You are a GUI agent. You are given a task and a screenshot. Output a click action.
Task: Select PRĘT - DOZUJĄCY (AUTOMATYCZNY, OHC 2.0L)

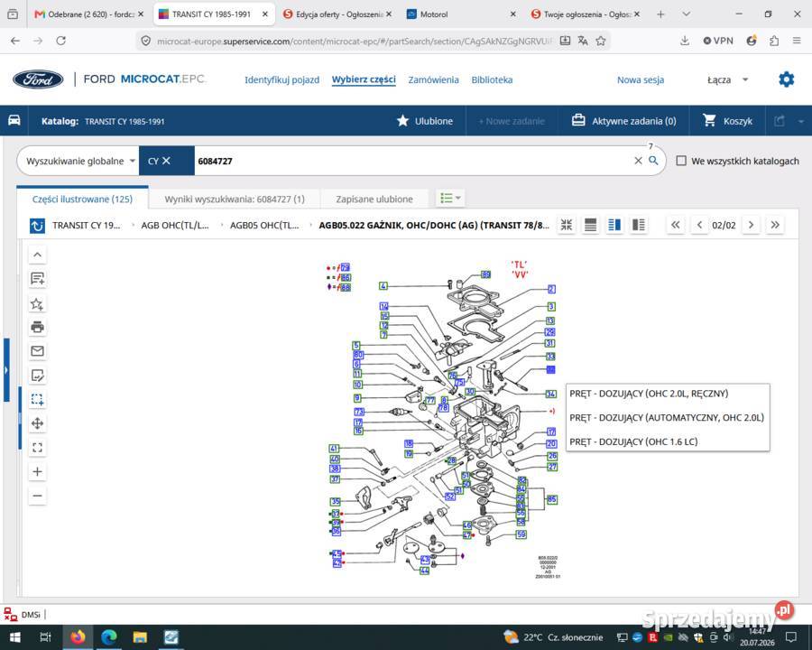point(667,417)
